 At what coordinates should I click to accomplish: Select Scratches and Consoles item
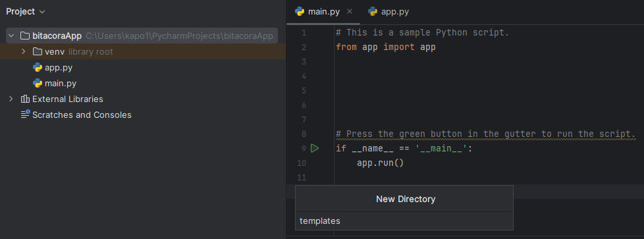(x=82, y=115)
